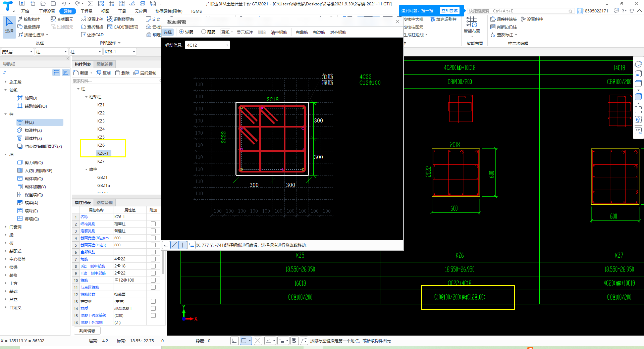This screenshot has height=349, width=644.
Task: Expand the 梁 tree node
Action: coord(6,235)
